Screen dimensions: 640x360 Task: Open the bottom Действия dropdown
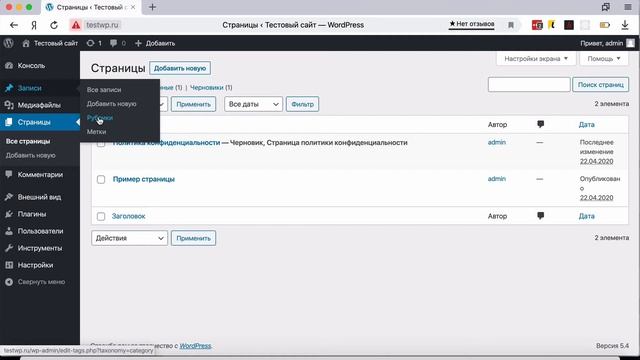[x=129, y=238]
